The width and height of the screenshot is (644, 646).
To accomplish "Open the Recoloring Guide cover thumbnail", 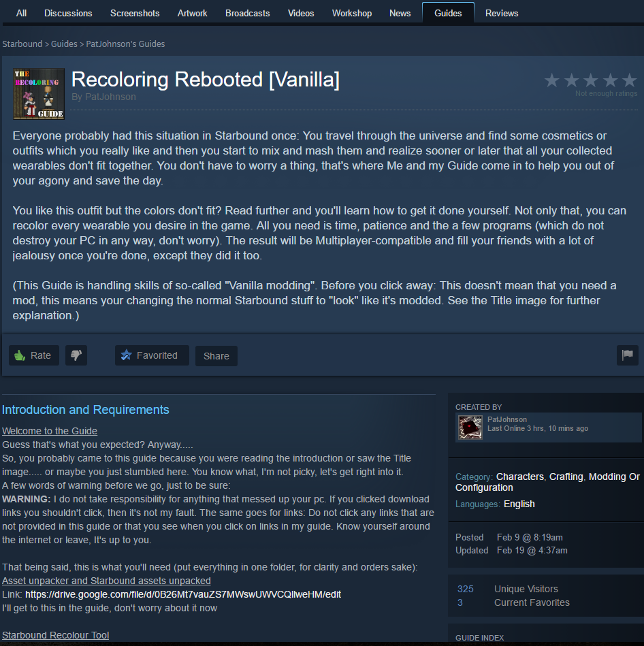I will tap(39, 94).
